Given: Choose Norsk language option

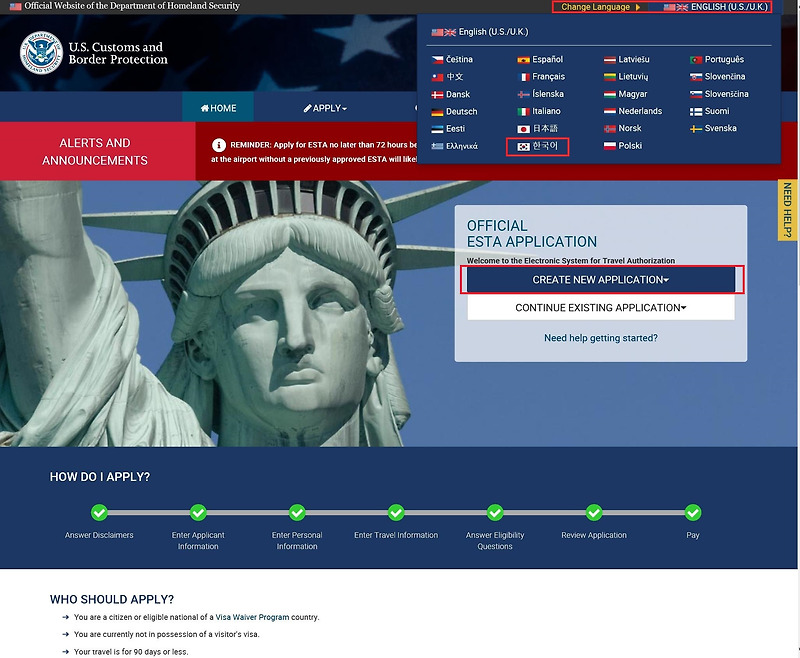Looking at the screenshot, I should click(x=622, y=129).
